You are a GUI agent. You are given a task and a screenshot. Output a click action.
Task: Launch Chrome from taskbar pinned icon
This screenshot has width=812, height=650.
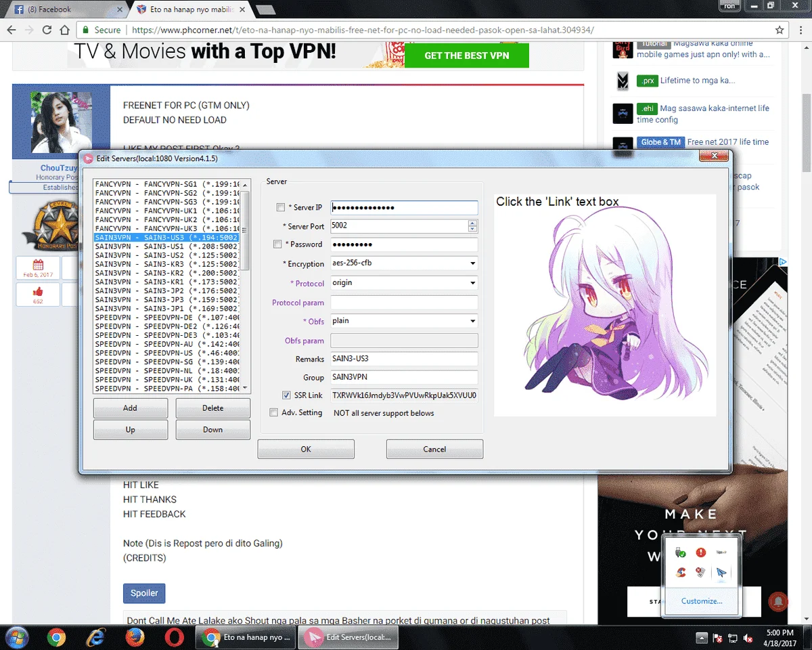coord(56,637)
